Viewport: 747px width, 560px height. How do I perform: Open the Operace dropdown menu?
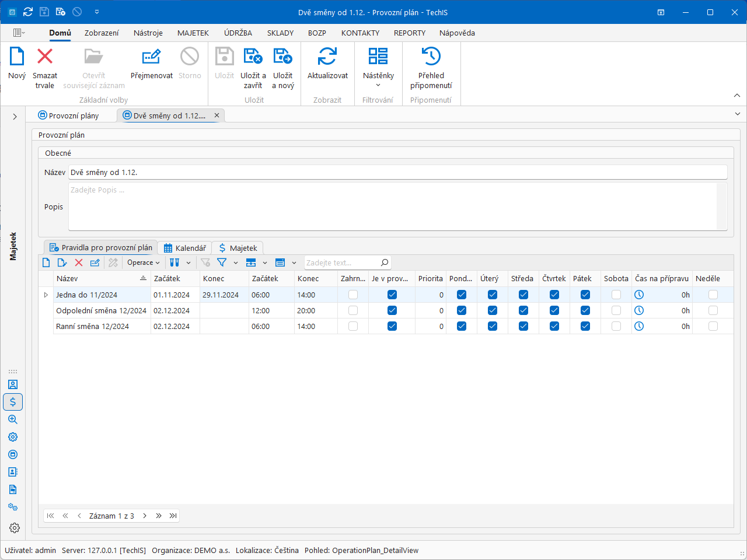tap(144, 262)
